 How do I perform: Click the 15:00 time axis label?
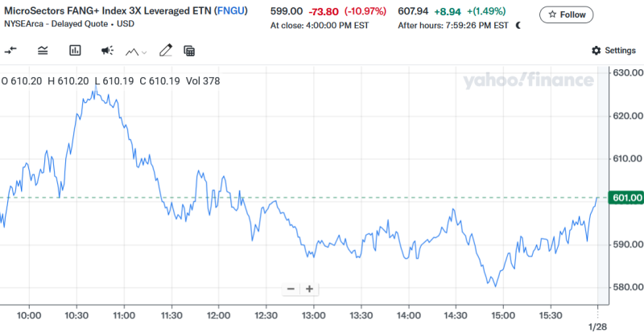(x=503, y=315)
